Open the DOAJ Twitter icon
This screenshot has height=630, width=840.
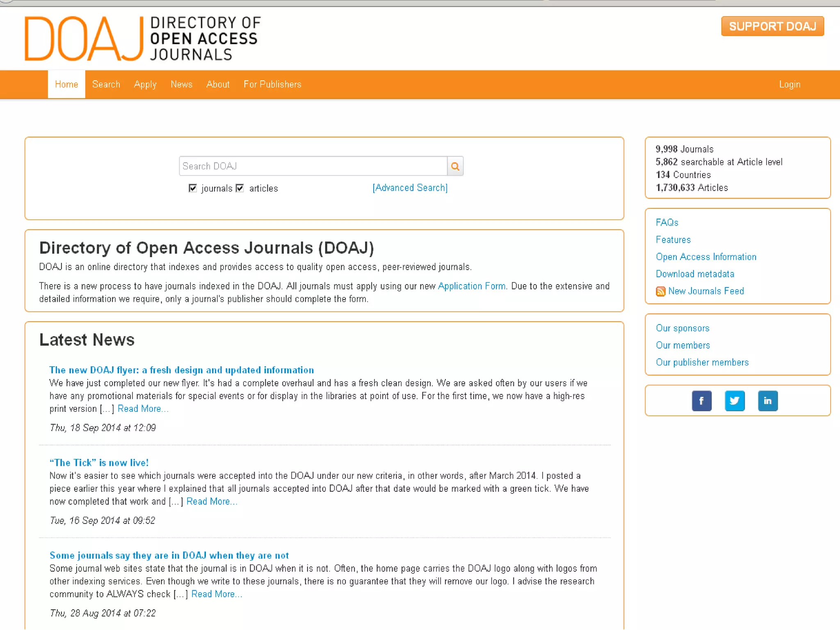(734, 401)
